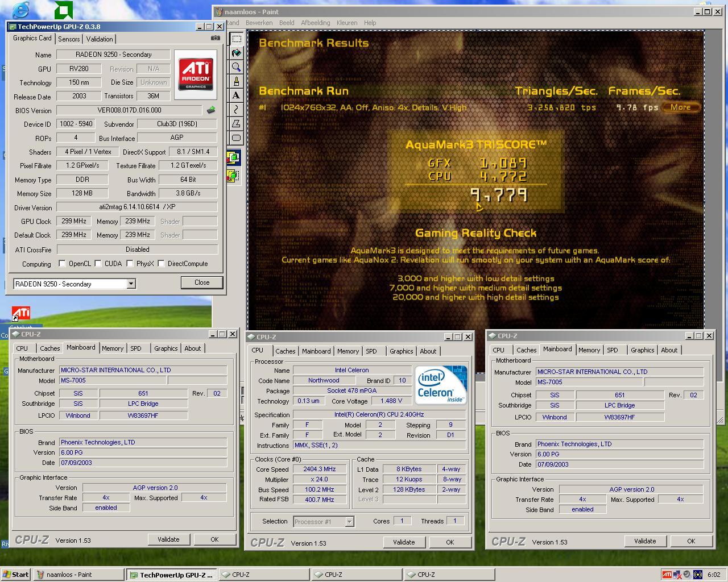Click the GPU-Z title bar application icon
728x582 pixels.
(x=13, y=26)
